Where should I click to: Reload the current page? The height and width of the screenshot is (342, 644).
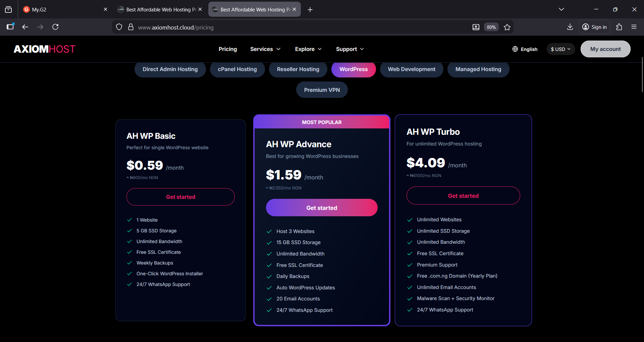click(x=55, y=27)
